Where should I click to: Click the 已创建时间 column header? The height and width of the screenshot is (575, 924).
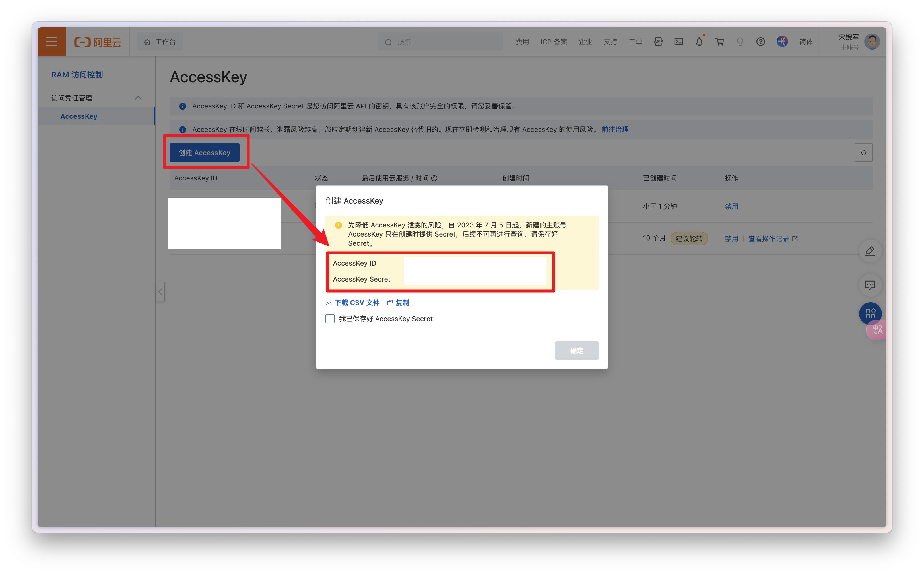click(659, 178)
